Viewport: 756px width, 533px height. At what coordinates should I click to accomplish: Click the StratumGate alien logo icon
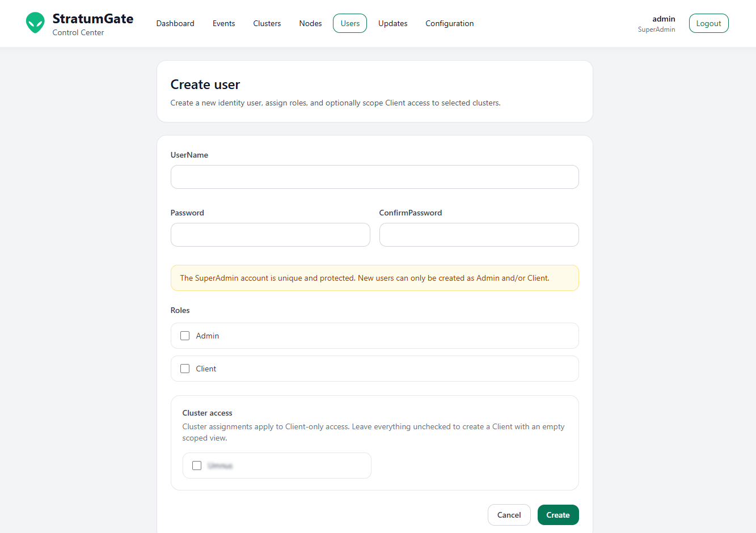coord(35,23)
